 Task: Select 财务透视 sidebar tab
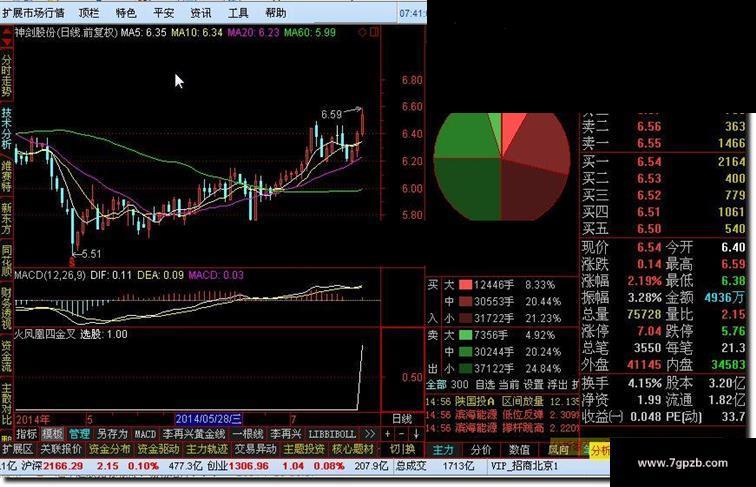coord(6,308)
